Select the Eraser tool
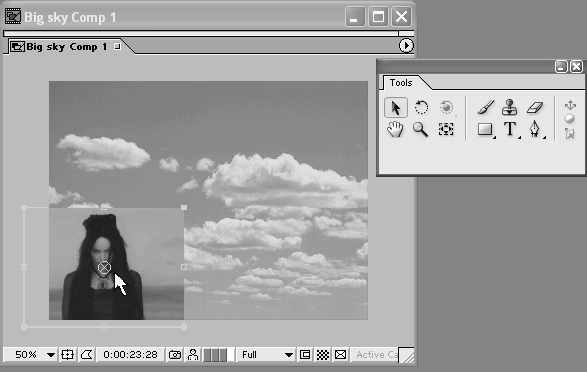 (535, 108)
